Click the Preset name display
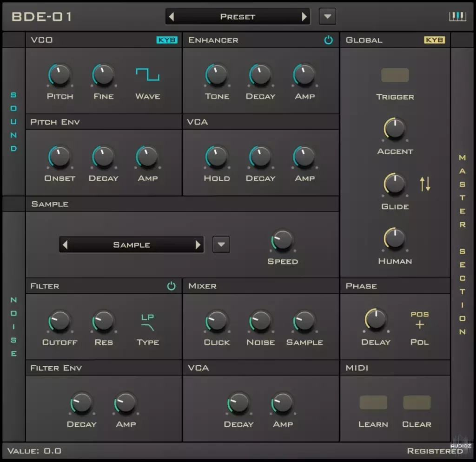 [x=238, y=17]
